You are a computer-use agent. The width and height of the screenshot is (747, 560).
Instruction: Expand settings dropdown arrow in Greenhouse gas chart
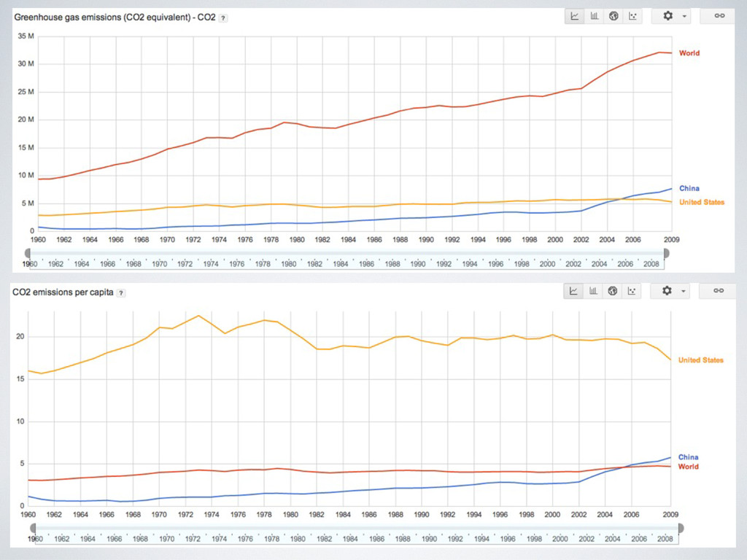pyautogui.click(x=684, y=16)
